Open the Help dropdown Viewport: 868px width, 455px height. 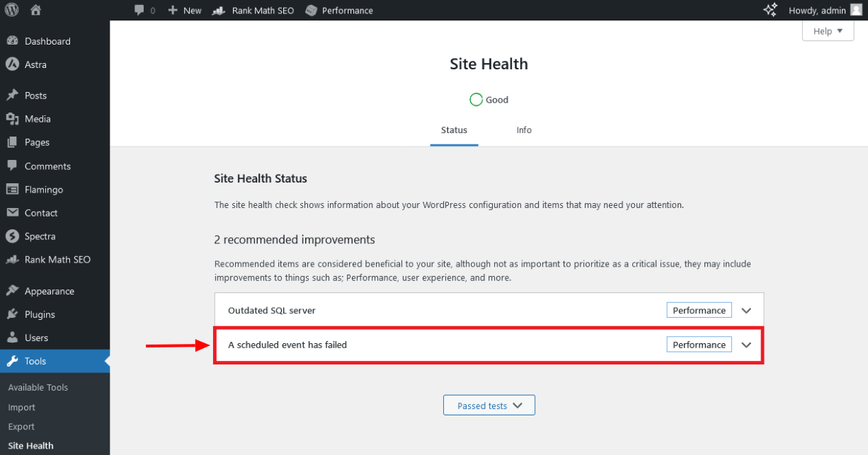[828, 31]
